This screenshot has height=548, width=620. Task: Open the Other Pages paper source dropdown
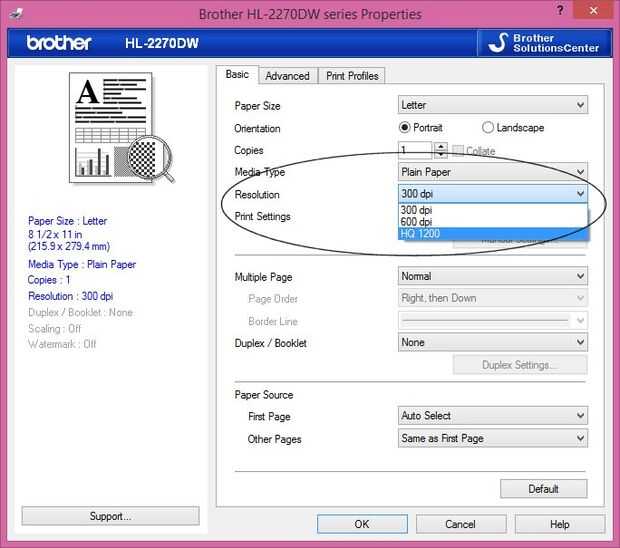(493, 438)
